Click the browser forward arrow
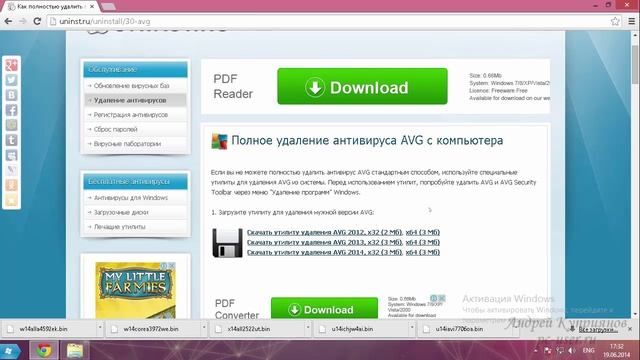 22,21
